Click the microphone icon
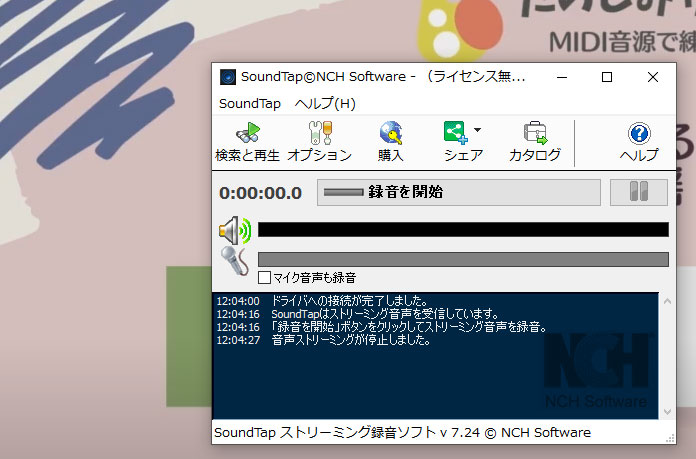Viewport: 696px width, 459px height. click(x=235, y=261)
